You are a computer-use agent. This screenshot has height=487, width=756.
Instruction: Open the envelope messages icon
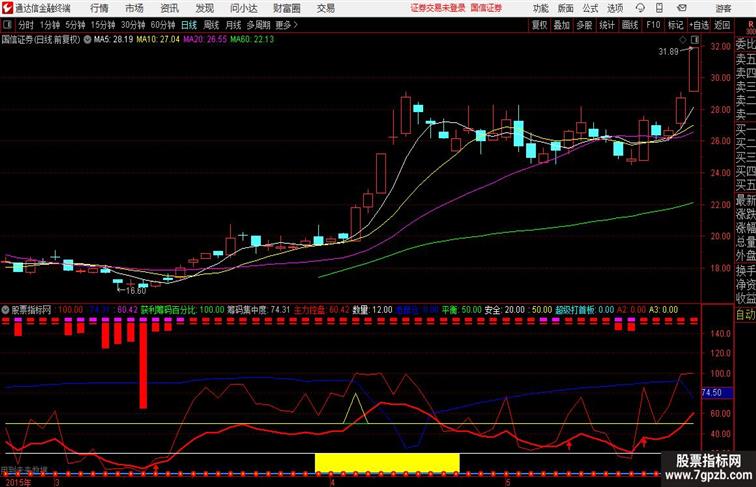click(682, 8)
